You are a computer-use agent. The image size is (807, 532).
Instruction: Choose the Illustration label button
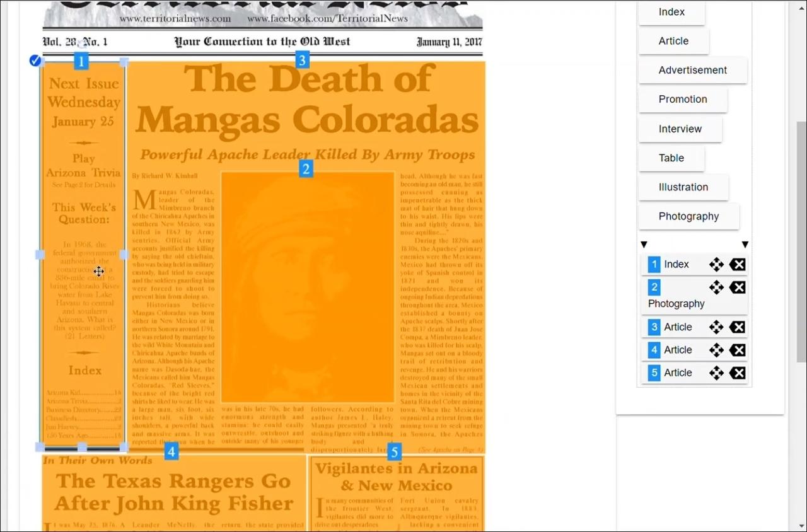tap(683, 187)
